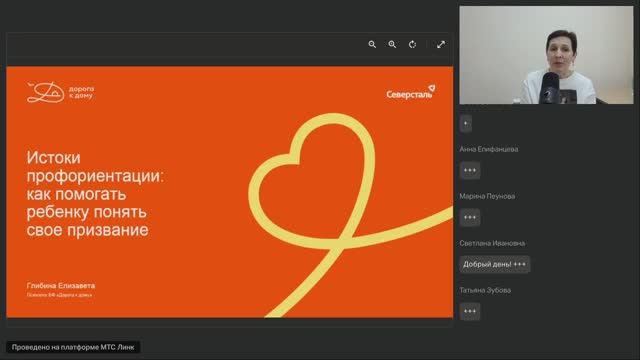This screenshot has width=640, height=360.
Task: Click the zoom out magnifier icon
Action: (372, 44)
